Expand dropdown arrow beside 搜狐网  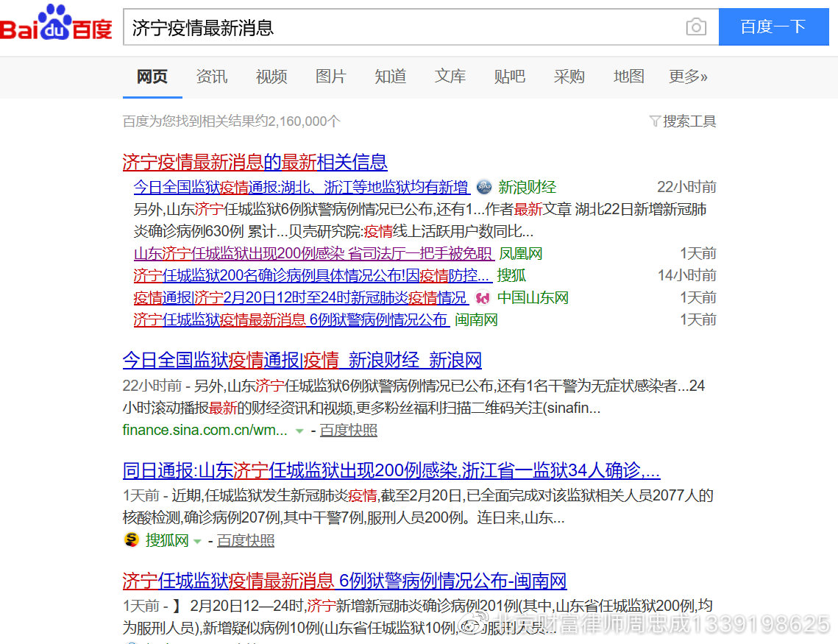[x=197, y=541]
